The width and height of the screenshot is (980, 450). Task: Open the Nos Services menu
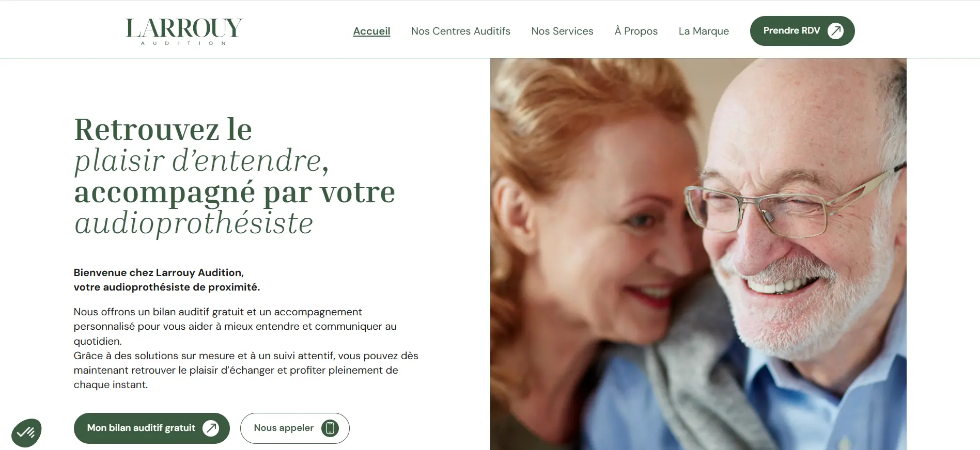tap(562, 31)
